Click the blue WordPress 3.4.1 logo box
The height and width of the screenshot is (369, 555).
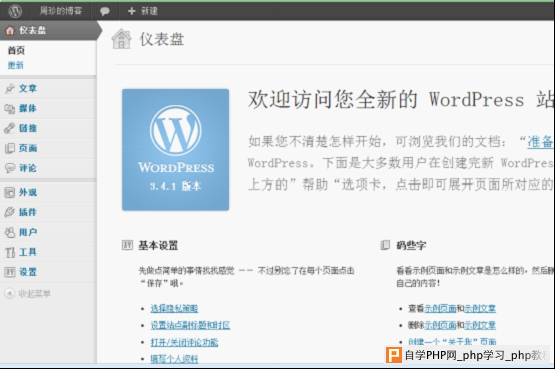[x=176, y=150]
